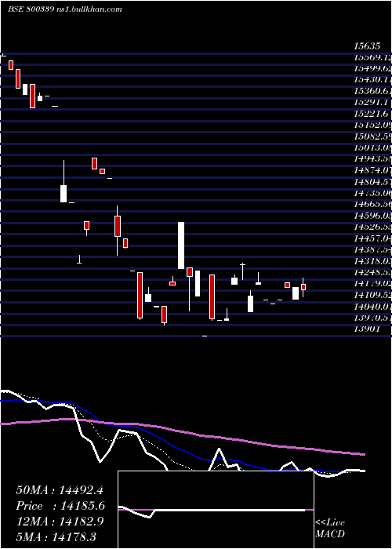Click the 13970.51 price axis label
Screen dimensions: 392x549
coord(372,317)
